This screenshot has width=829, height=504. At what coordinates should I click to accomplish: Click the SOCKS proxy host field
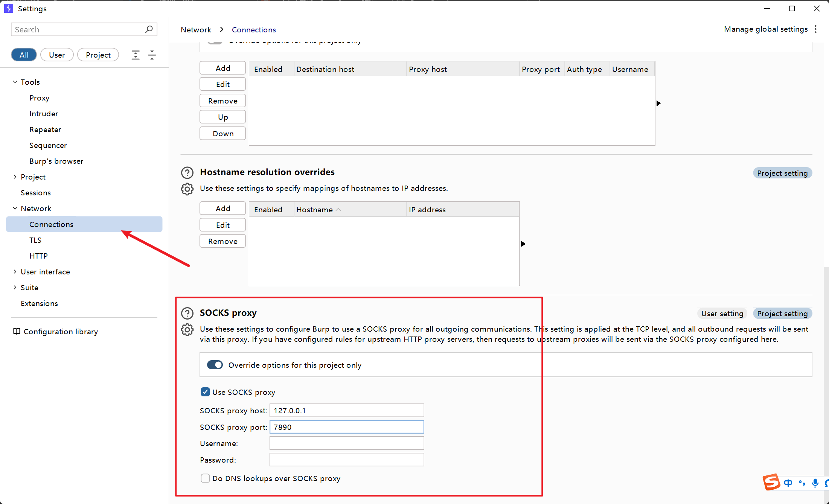coord(346,410)
